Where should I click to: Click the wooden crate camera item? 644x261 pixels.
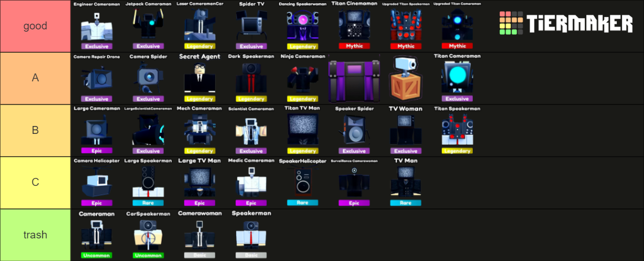pyautogui.click(x=405, y=78)
